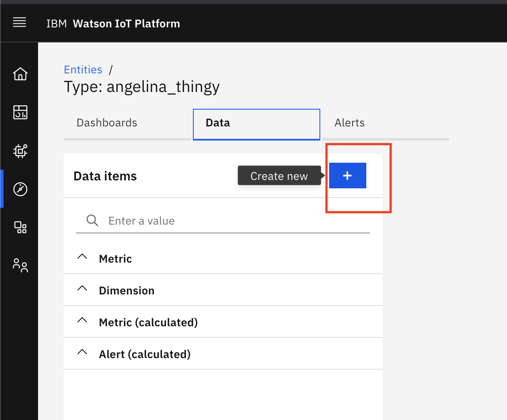This screenshot has height=420, width=507.
Task: Collapse the Dimension section chevron
Action: click(82, 289)
